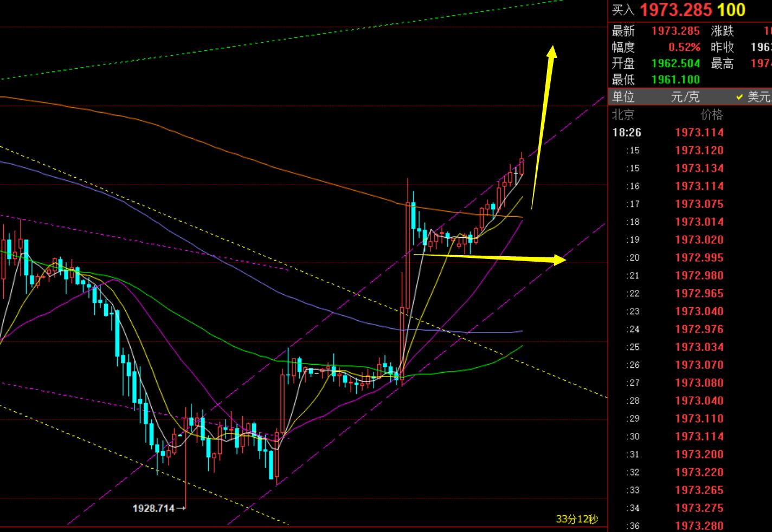Select the :31 row with 1973.200
Viewport: 772px width, 532px height.
[690, 455]
